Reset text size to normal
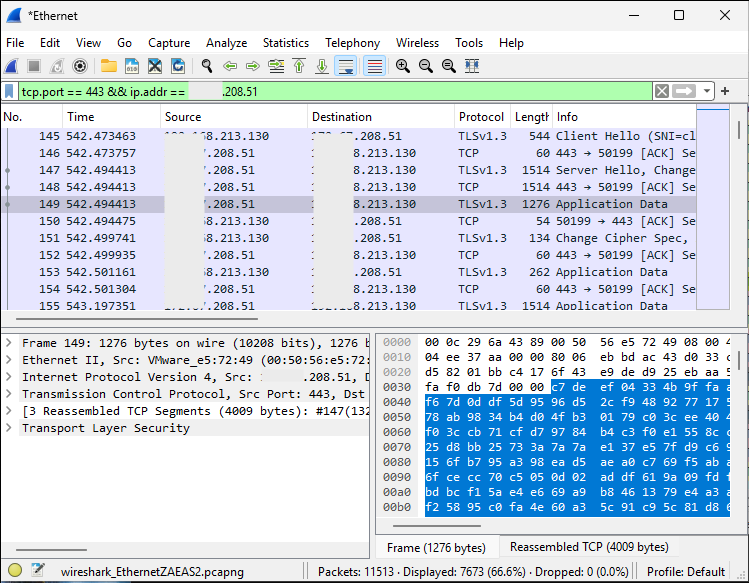 pyautogui.click(x=449, y=66)
